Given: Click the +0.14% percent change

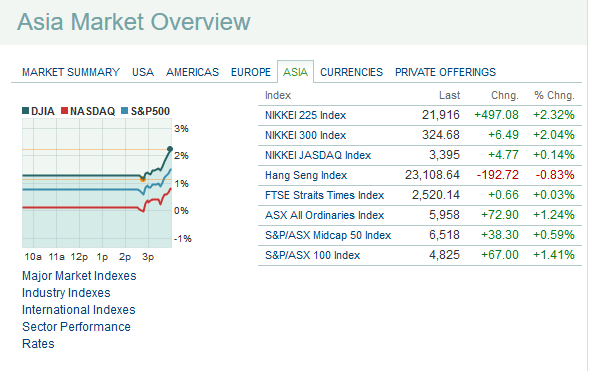Looking at the screenshot, I should (x=554, y=155).
